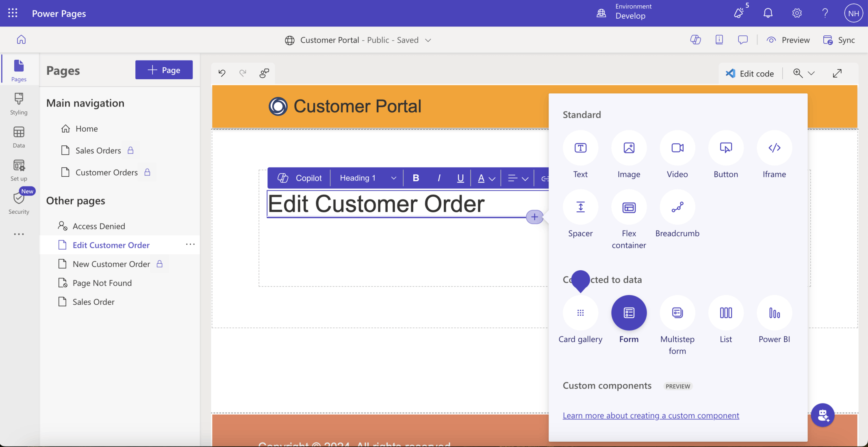Insert a Text component
868x447 pixels.
(580, 148)
